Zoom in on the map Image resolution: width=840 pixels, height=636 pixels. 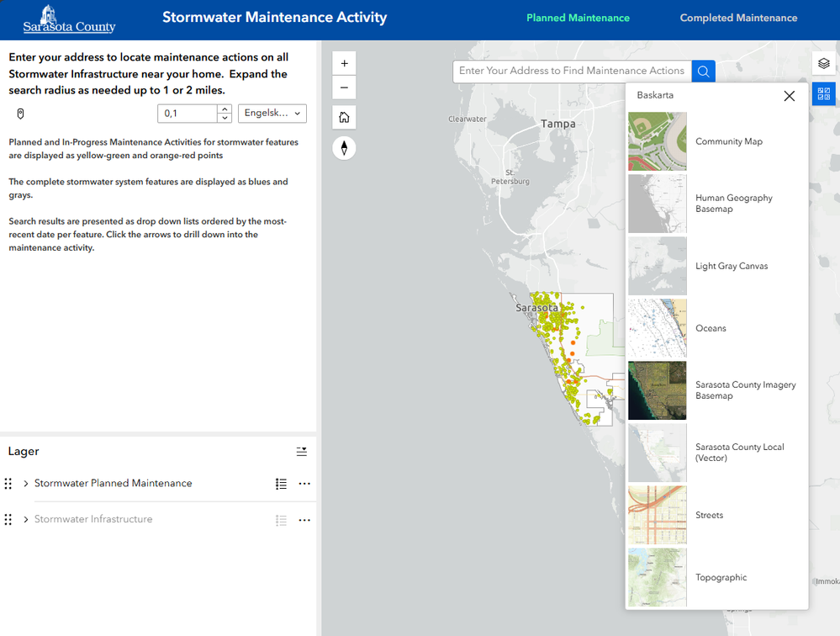point(345,64)
